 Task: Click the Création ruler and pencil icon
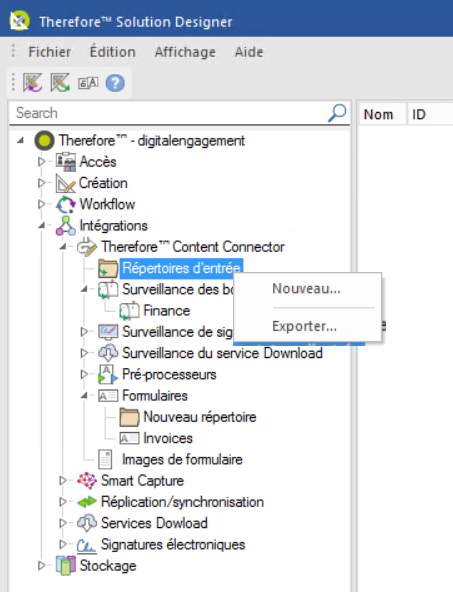66,183
